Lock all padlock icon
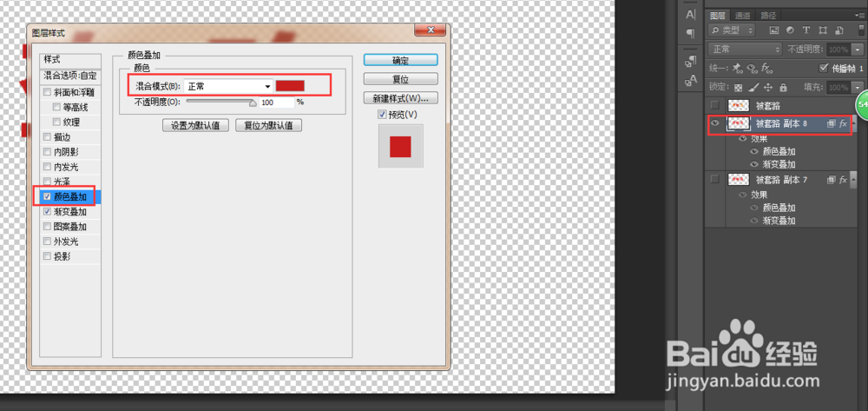 tap(783, 88)
